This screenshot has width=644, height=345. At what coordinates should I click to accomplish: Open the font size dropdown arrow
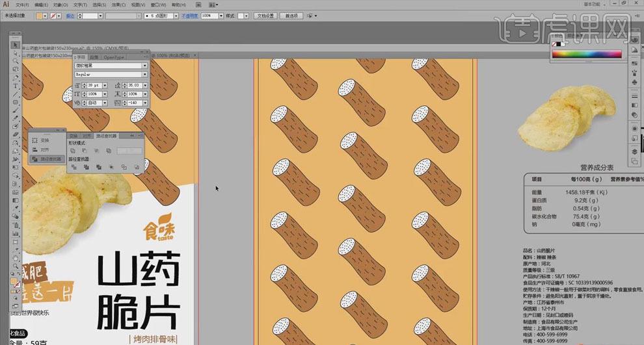(x=105, y=85)
